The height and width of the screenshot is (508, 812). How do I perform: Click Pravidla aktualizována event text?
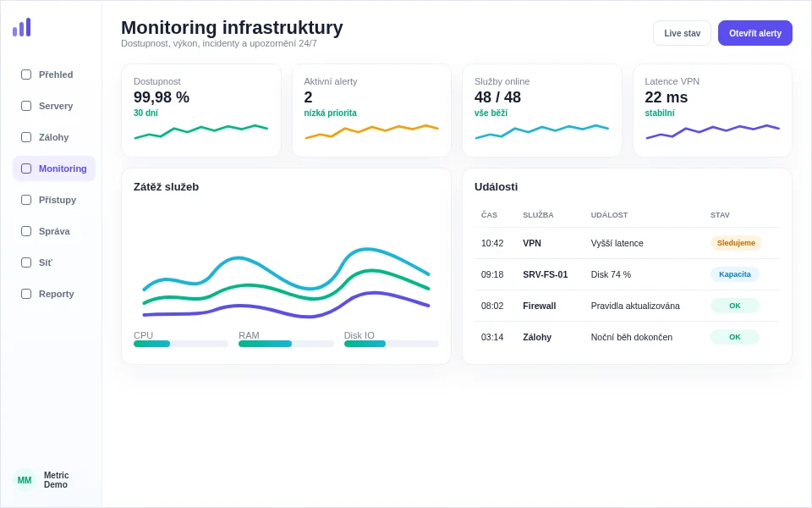point(635,306)
